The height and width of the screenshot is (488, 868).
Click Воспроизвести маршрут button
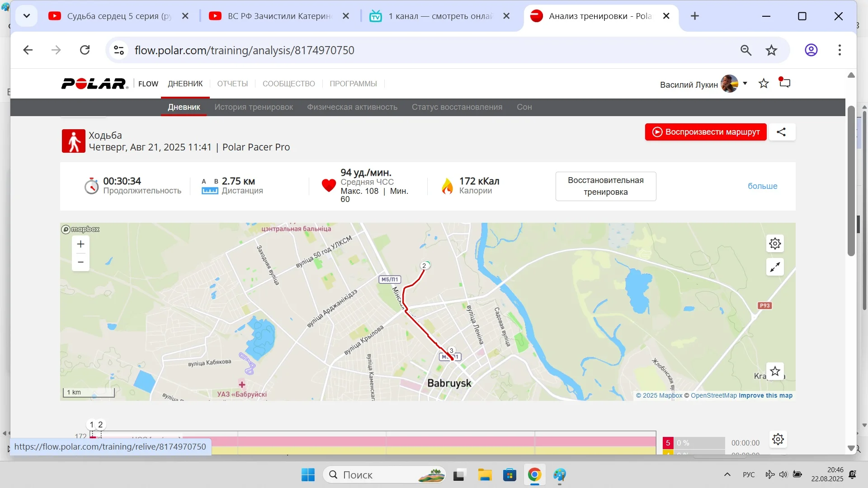pos(705,132)
